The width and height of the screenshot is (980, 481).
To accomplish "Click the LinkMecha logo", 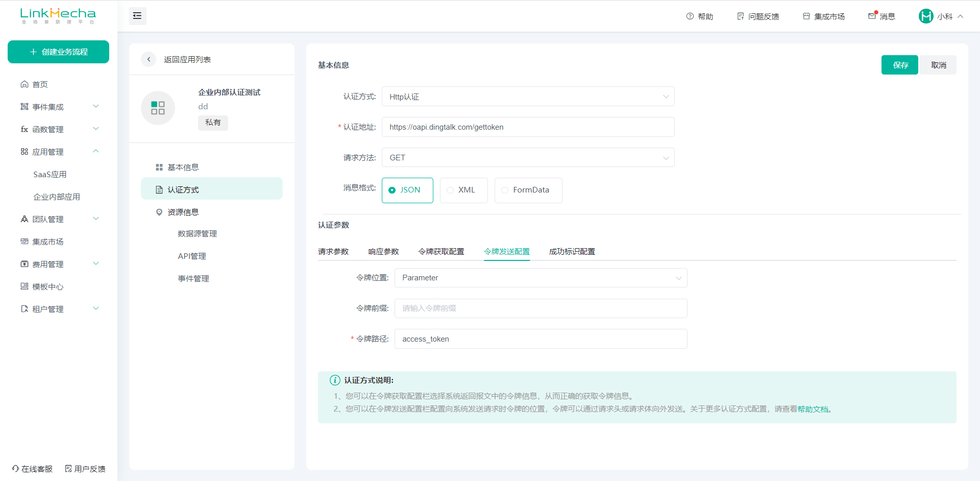I will click(x=58, y=16).
